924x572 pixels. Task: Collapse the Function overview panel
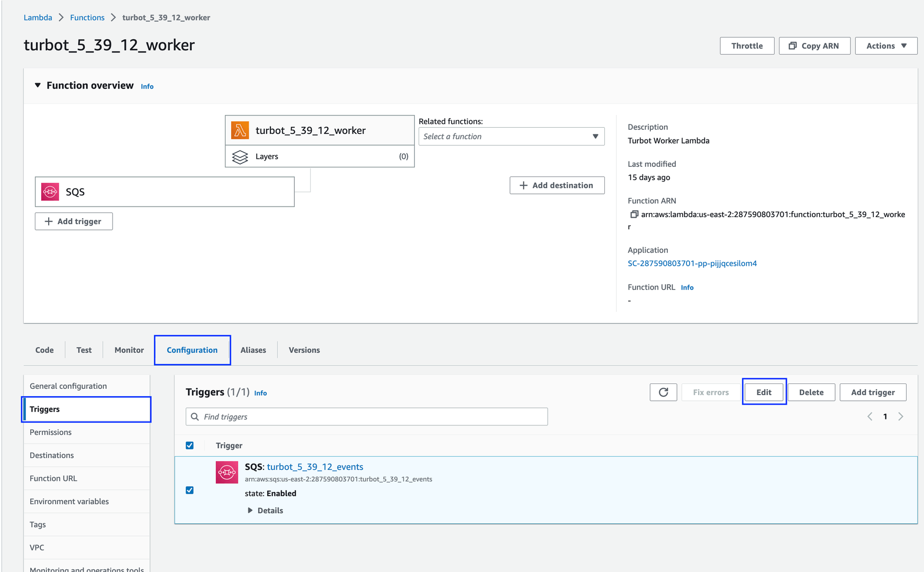[x=38, y=85]
